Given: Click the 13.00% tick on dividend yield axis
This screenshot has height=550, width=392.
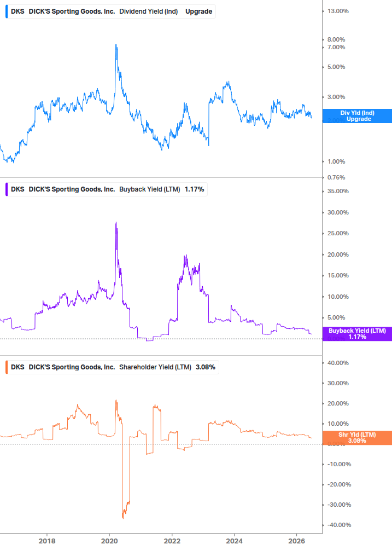Looking at the screenshot, I should pos(338,11).
